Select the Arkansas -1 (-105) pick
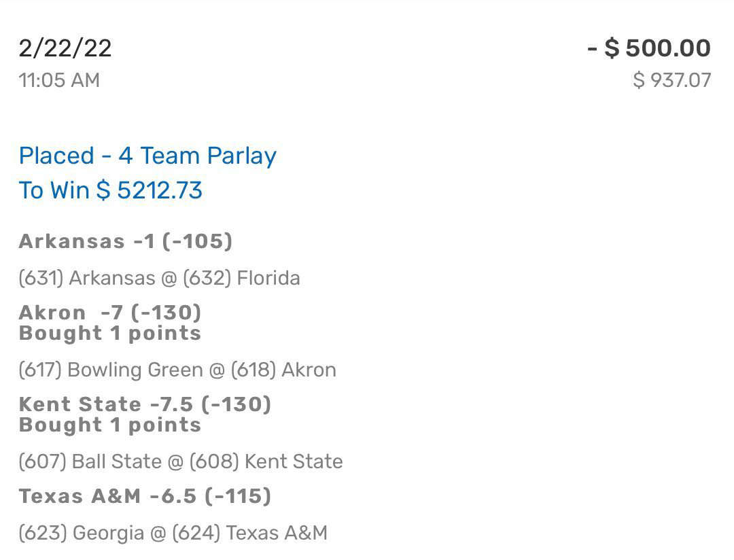This screenshot has width=734, height=560. 126,242
